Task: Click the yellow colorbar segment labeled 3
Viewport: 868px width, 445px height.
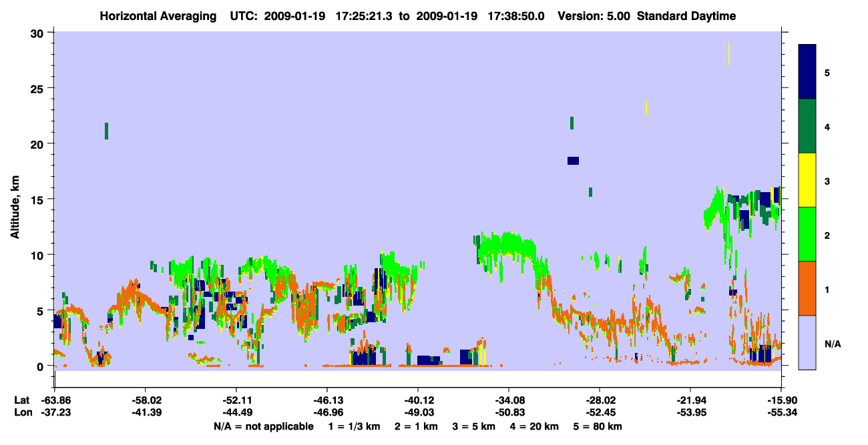Action: point(807,180)
